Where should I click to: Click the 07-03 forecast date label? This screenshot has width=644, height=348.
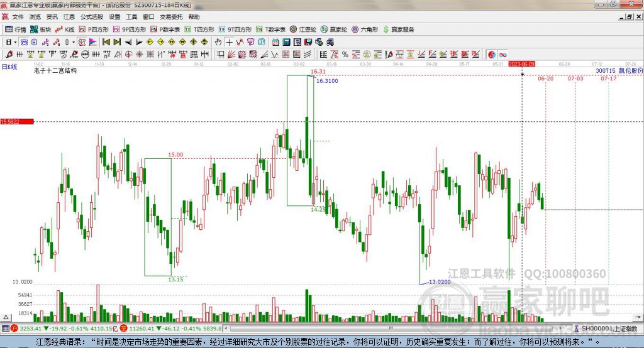575,79
